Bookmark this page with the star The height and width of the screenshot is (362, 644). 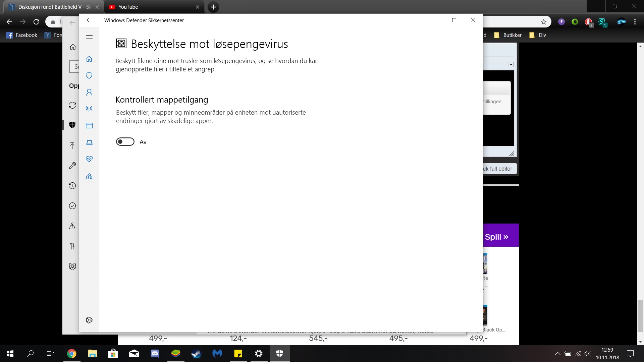pos(544,22)
